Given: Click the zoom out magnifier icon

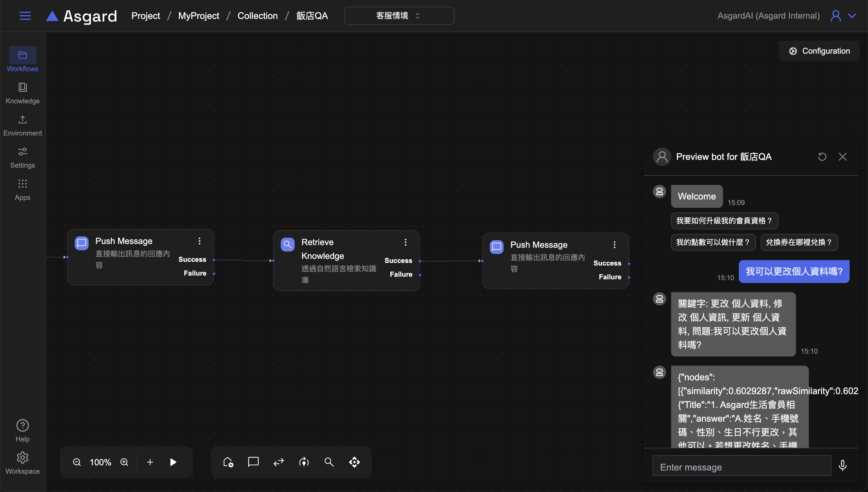Looking at the screenshot, I should point(77,462).
